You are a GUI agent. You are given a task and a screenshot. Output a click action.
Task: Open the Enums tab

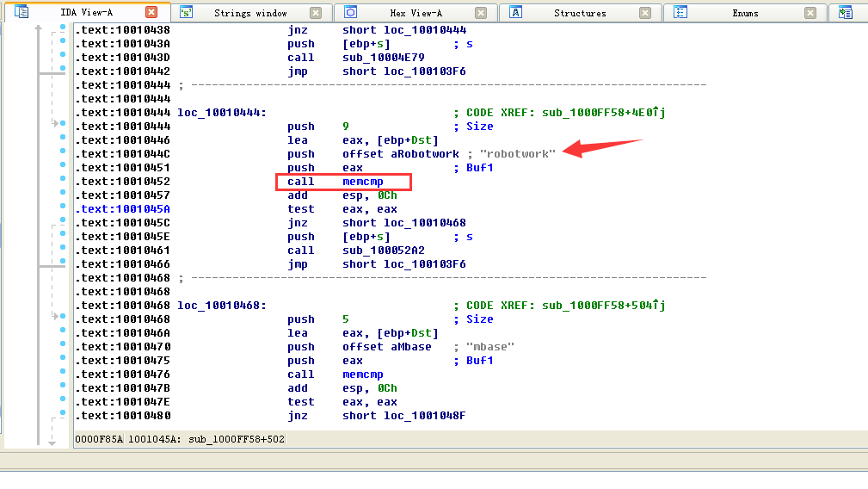745,13
